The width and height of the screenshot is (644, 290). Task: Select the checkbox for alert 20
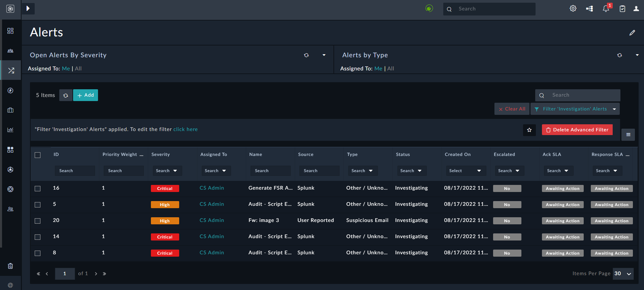38,221
